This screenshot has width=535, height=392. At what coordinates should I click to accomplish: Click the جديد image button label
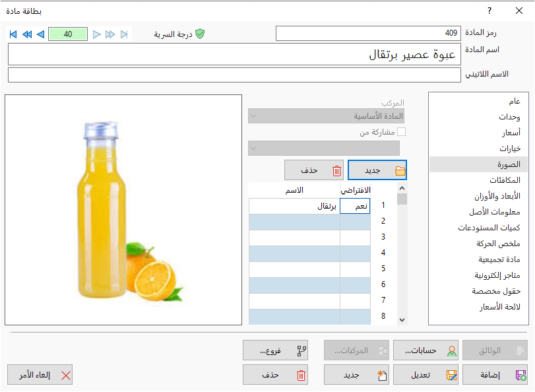pos(372,170)
